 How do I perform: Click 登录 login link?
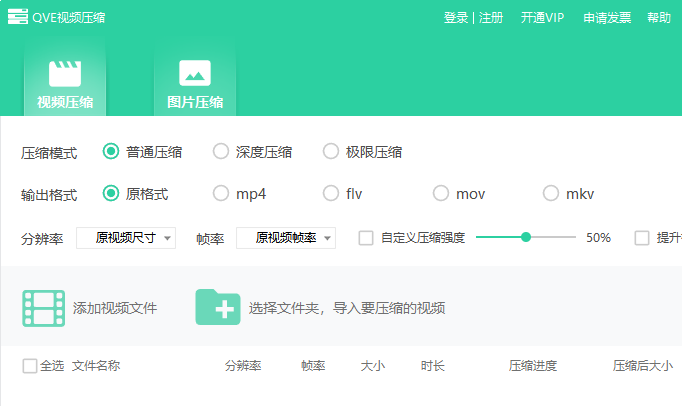click(456, 18)
